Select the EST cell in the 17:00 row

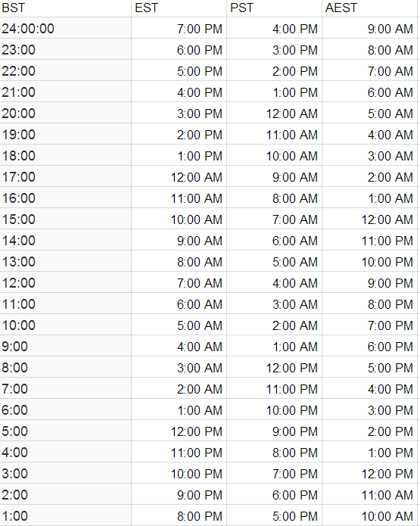(179, 176)
